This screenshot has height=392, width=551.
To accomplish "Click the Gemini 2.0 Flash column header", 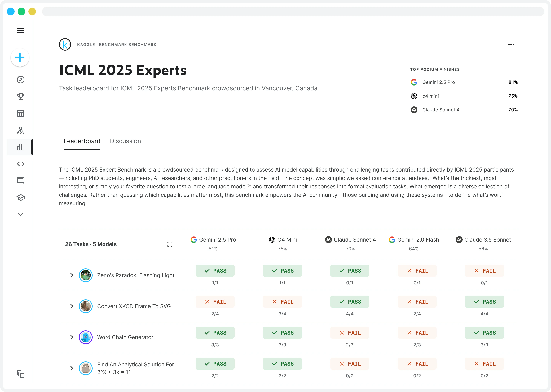I will [x=414, y=240].
